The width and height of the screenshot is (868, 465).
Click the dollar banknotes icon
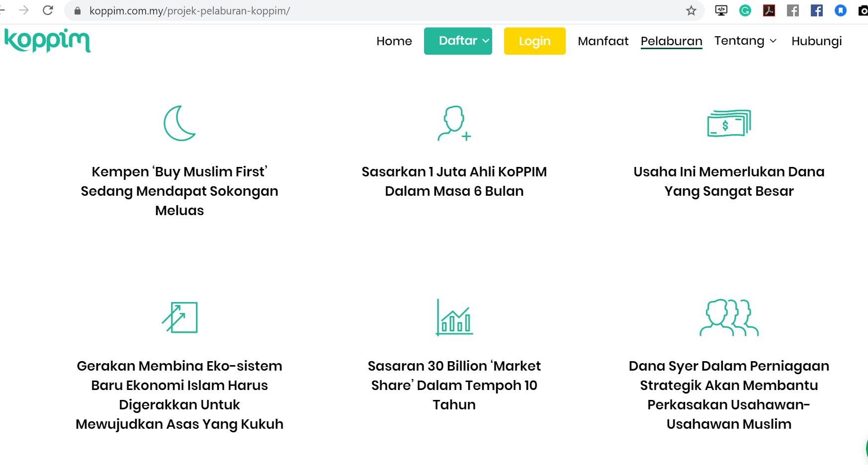tap(729, 123)
